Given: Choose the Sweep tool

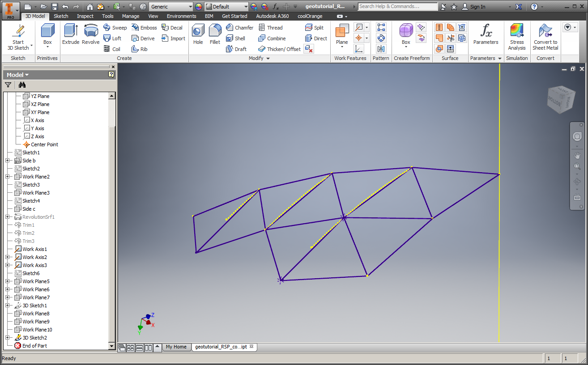Looking at the screenshot, I should pos(115,28).
